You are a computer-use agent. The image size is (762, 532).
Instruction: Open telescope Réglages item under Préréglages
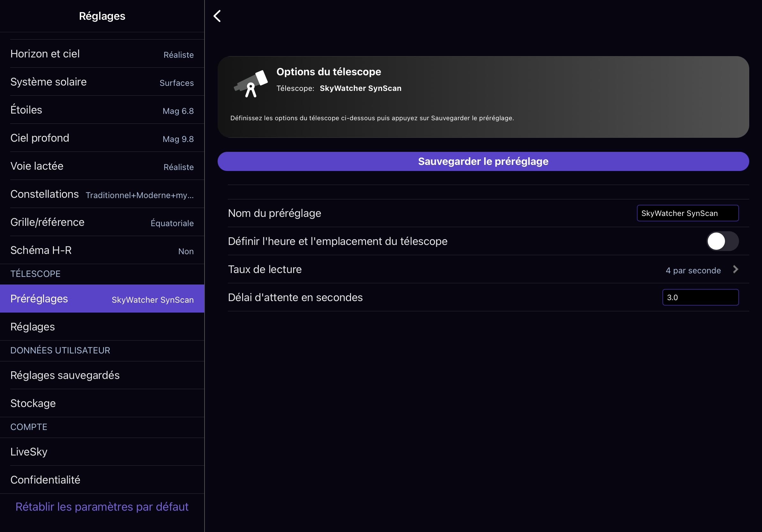(102, 327)
